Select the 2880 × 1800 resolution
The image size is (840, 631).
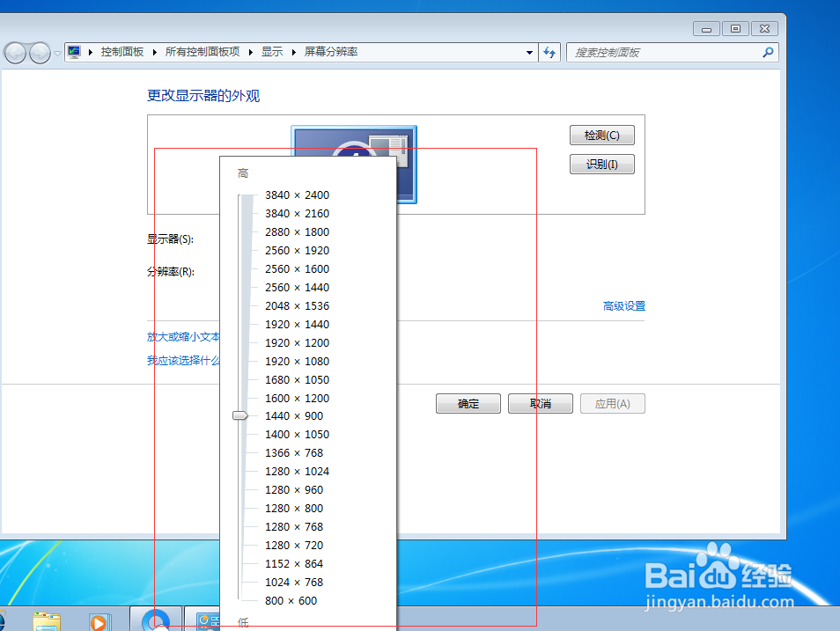click(x=298, y=232)
